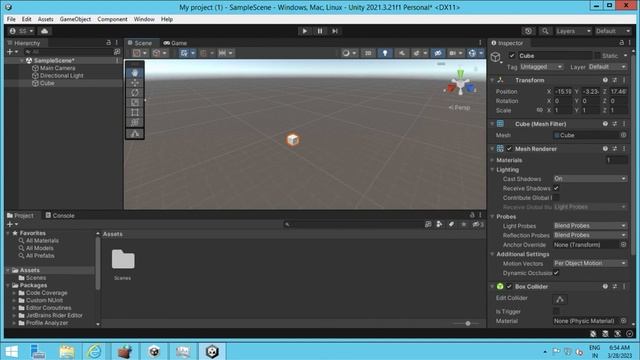The height and width of the screenshot is (360, 640).
Task: Click the Step frame button
Action: pos(335,31)
